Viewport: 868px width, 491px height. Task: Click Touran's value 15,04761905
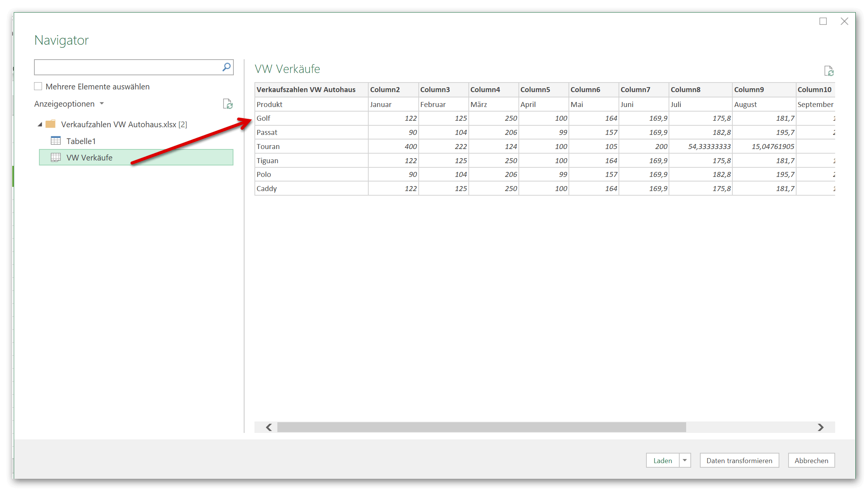click(x=764, y=147)
